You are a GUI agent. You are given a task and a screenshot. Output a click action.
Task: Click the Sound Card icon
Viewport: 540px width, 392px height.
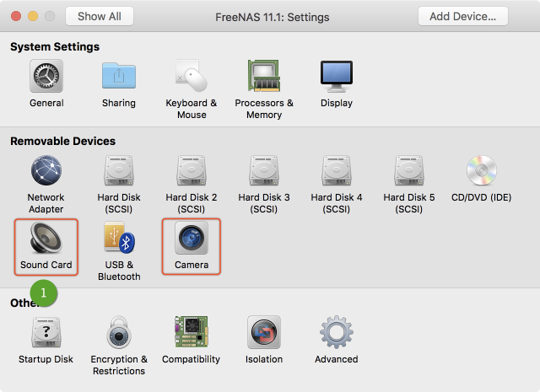click(x=46, y=239)
